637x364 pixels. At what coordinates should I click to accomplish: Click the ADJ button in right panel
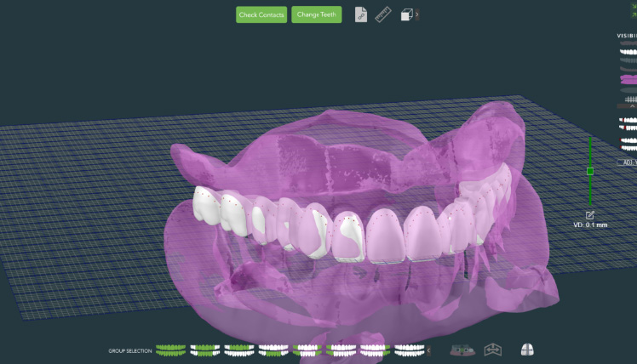click(628, 162)
